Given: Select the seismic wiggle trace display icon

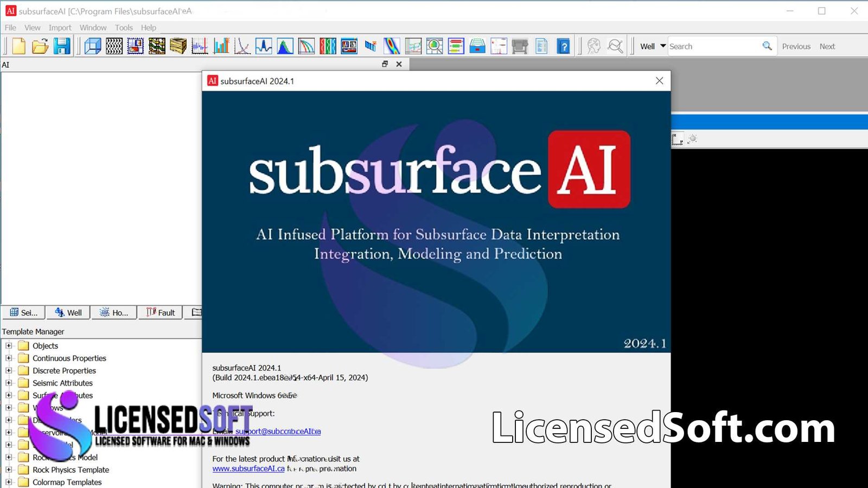Looking at the screenshot, I should [114, 46].
